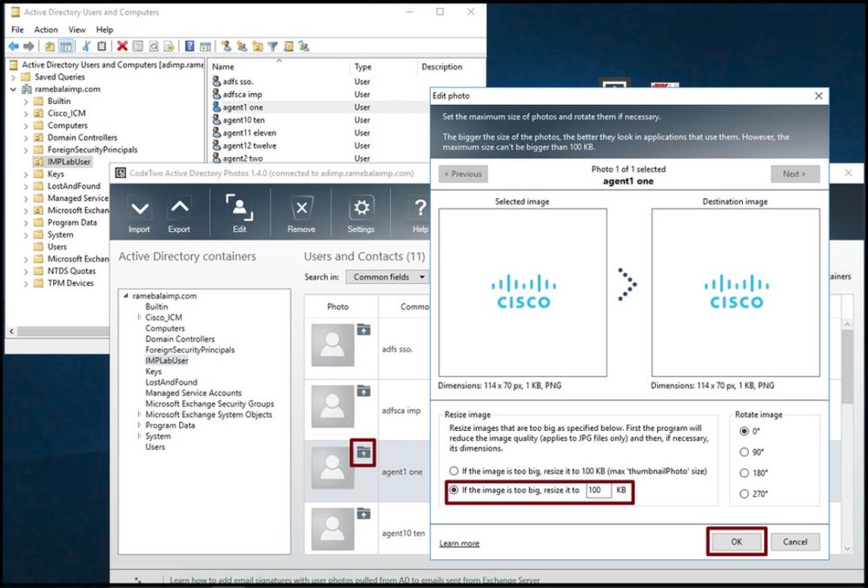
Task: Select resize to 100 KB max thumbnailPhoto option
Action: (454, 472)
